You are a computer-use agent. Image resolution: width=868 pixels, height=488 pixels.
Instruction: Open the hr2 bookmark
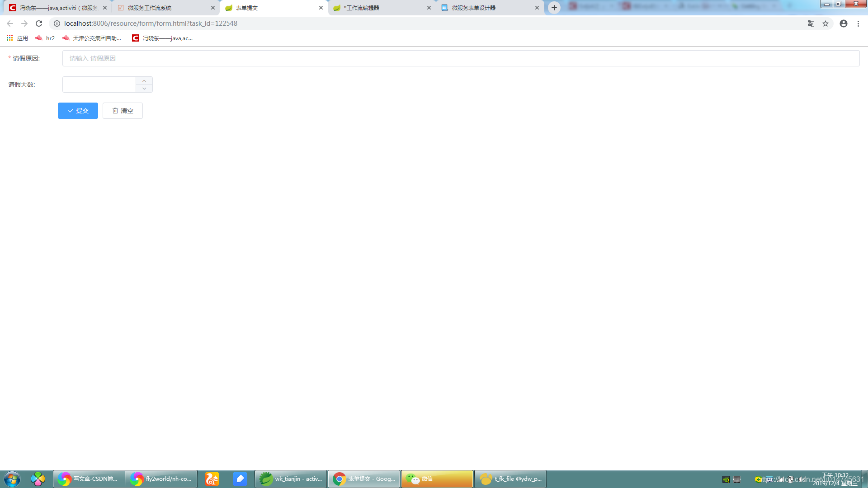pyautogui.click(x=45, y=38)
